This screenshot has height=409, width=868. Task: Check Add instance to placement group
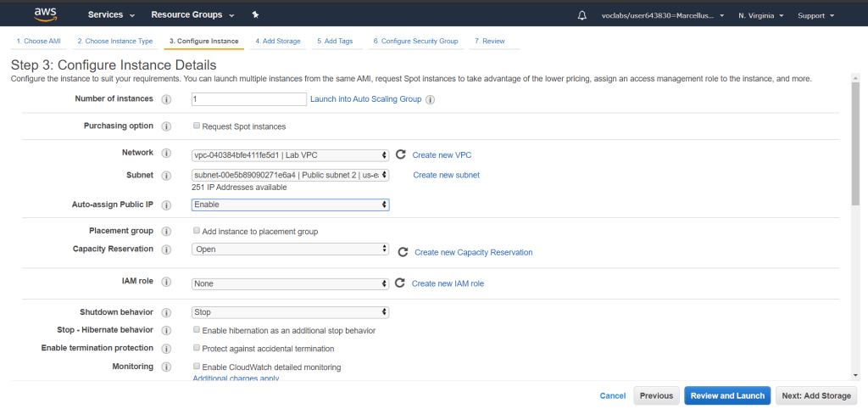pos(197,231)
